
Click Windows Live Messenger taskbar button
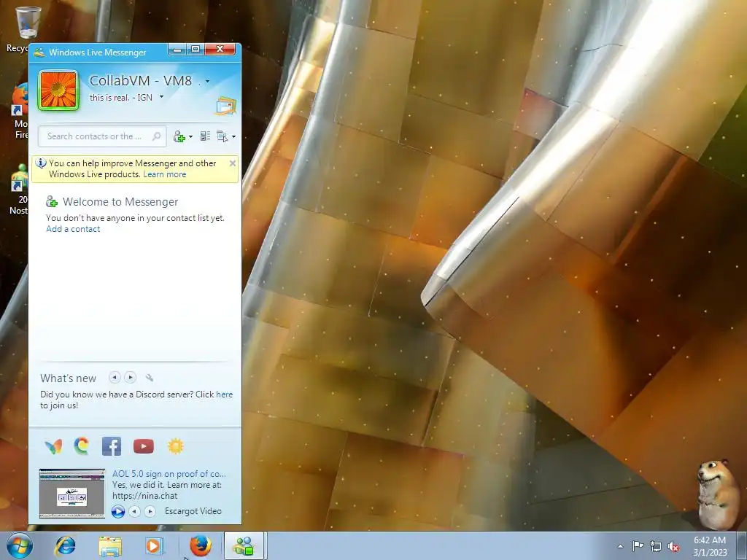pyautogui.click(x=244, y=545)
